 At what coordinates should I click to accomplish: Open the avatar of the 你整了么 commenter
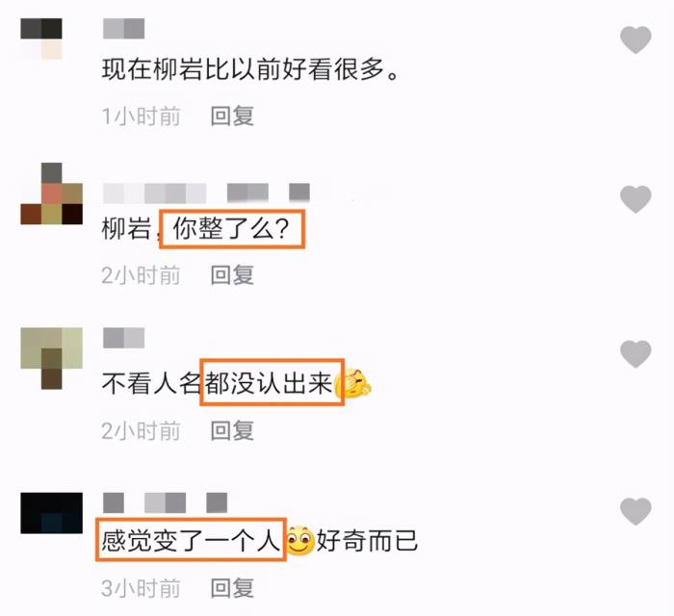click(x=52, y=193)
